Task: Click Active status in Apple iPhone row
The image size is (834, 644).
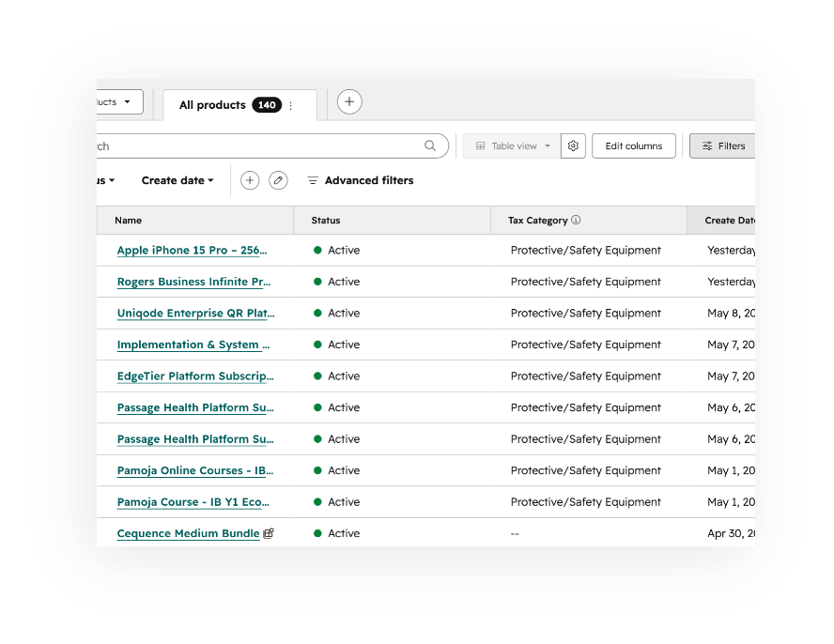Action: click(336, 250)
